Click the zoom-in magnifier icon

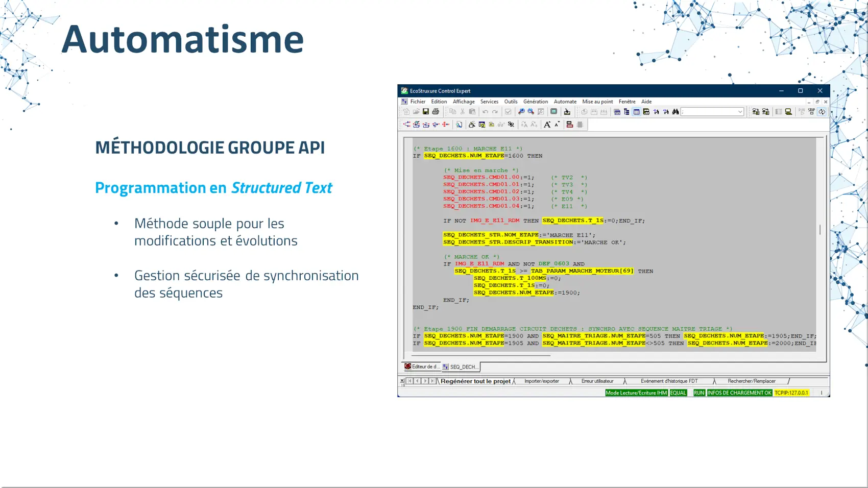521,112
